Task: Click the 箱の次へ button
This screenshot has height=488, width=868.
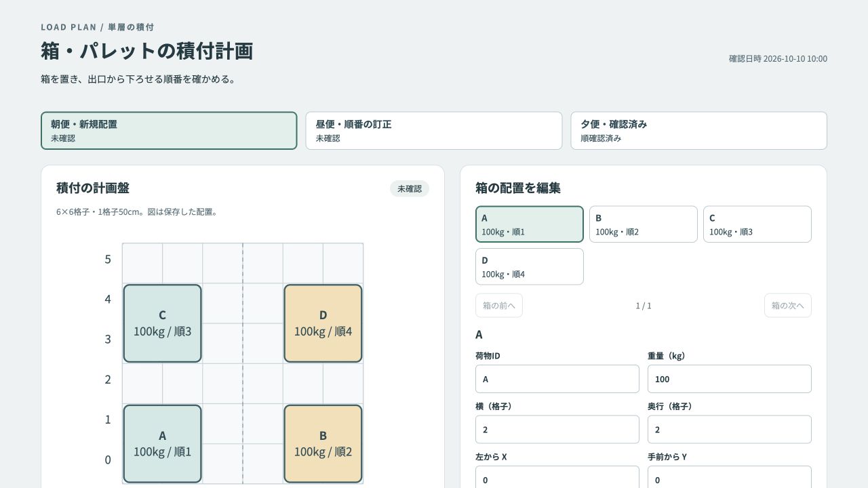Action: tap(788, 306)
